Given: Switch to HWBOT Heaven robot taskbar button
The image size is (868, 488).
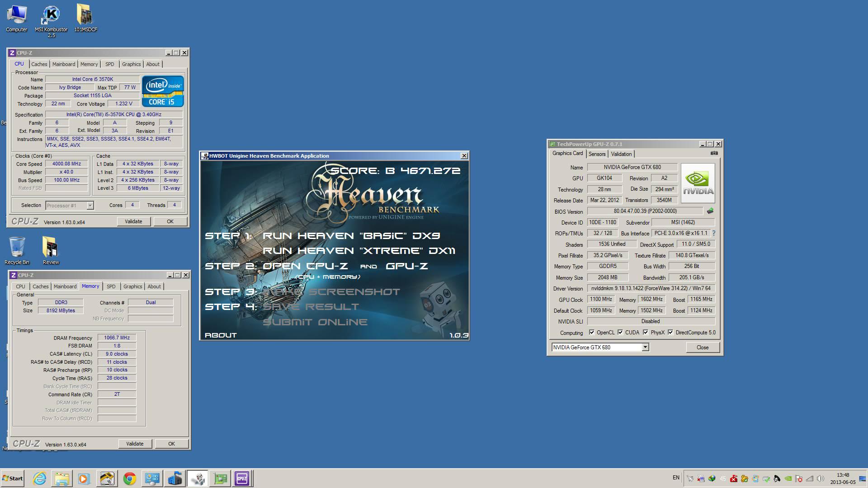Looking at the screenshot, I should pyautogui.click(x=198, y=478).
